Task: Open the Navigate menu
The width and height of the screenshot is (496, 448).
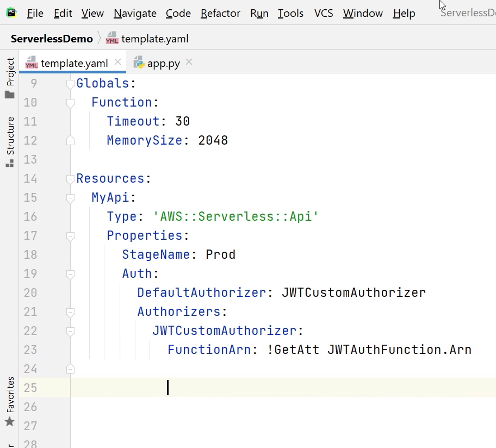Action: [x=136, y=13]
